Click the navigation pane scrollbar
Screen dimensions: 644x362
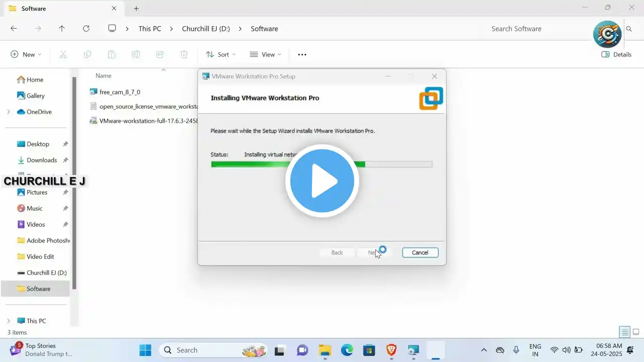pos(74,184)
